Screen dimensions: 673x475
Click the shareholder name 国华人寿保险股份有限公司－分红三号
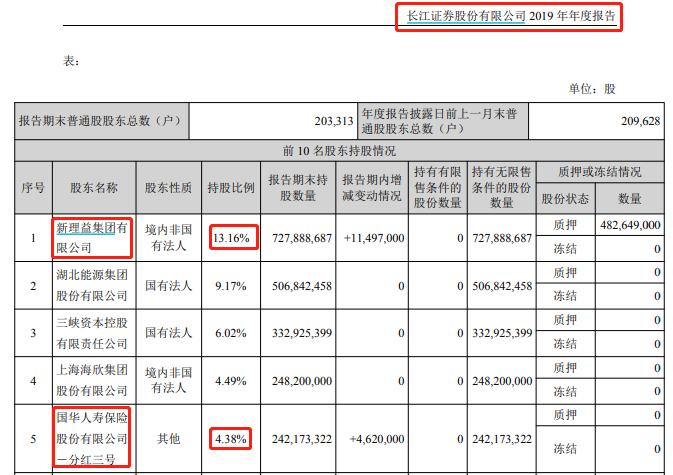(92, 439)
